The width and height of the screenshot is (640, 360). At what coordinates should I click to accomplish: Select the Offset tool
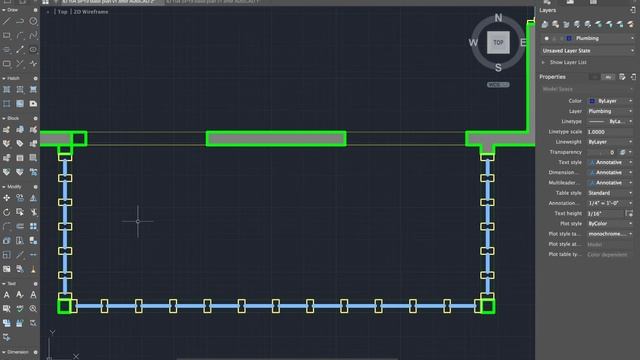(20, 226)
